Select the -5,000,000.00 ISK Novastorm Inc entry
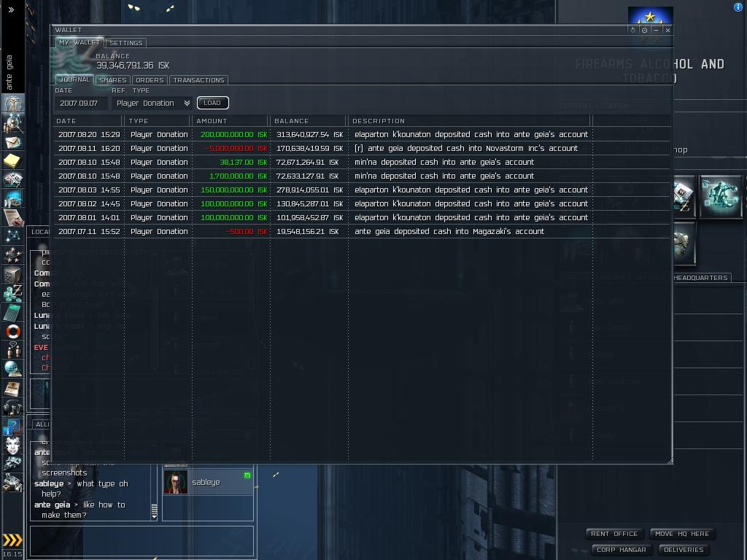The image size is (747, 560). pos(362,148)
